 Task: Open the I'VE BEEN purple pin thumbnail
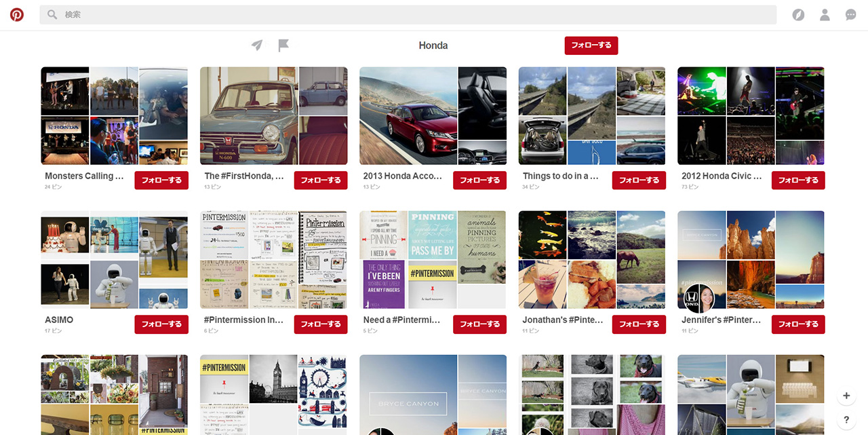(x=384, y=284)
